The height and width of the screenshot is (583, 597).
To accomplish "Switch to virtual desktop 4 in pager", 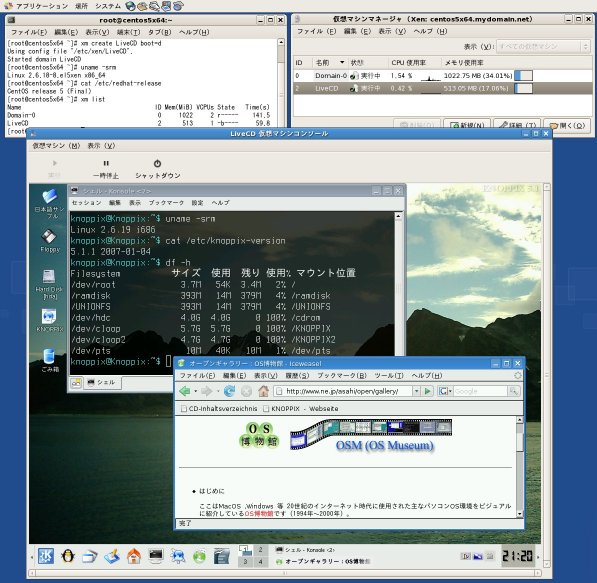I will pyautogui.click(x=260, y=561).
